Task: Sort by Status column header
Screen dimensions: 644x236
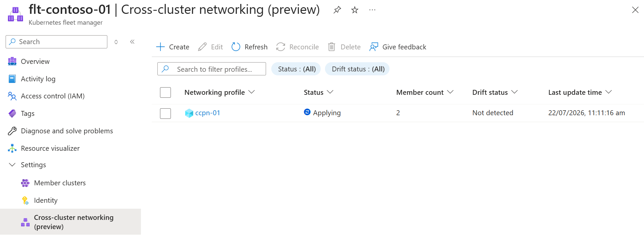Action: point(319,92)
